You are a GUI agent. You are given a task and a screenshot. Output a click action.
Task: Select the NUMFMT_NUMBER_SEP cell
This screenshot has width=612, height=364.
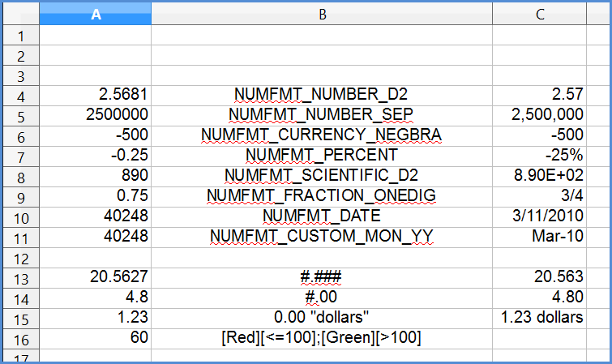click(321, 114)
